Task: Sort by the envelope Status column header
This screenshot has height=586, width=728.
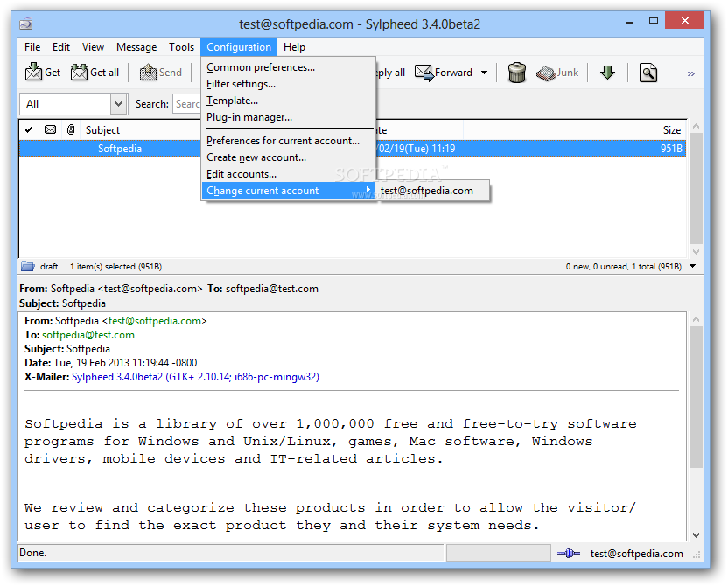Action: [x=50, y=129]
